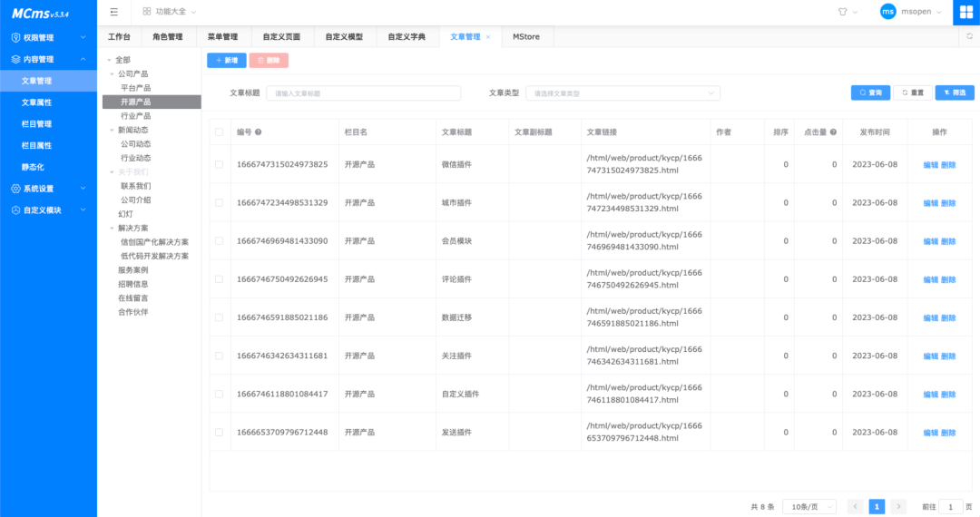
Task: Delete the 城市插件 article
Action: point(948,203)
